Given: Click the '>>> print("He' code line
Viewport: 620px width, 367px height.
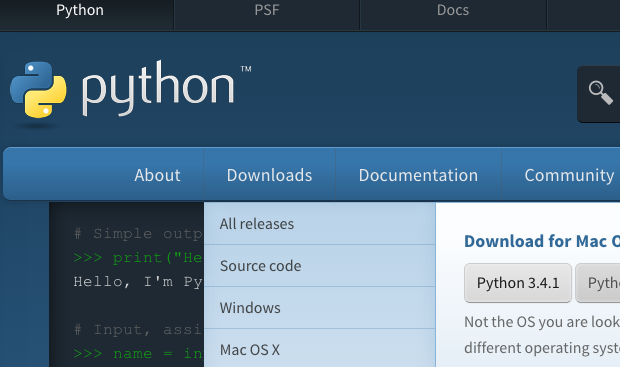Looking at the screenshot, I should click(138, 258).
